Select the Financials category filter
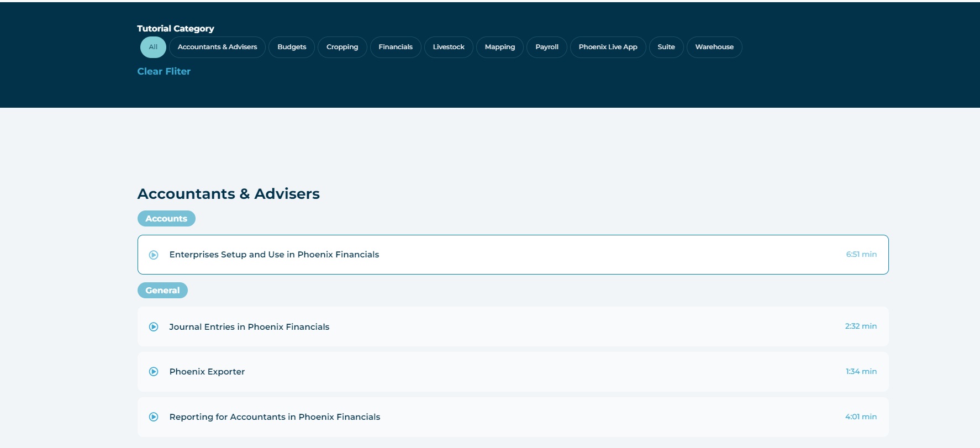Screen dimensions: 980x448 point(396,47)
